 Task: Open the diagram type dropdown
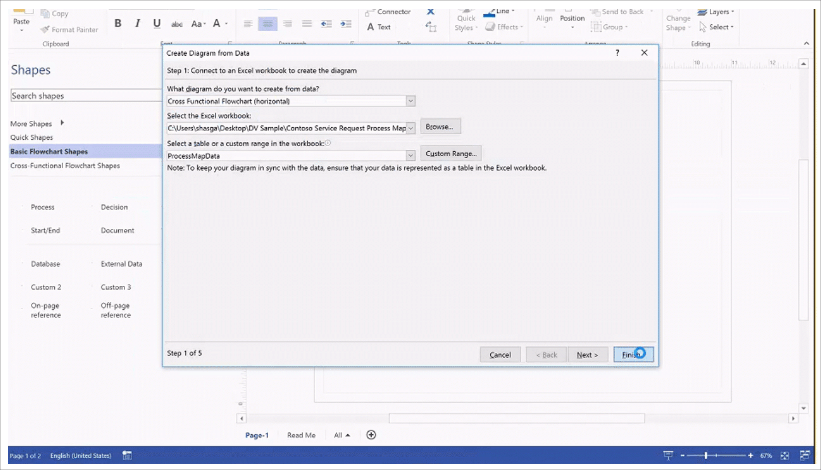411,101
